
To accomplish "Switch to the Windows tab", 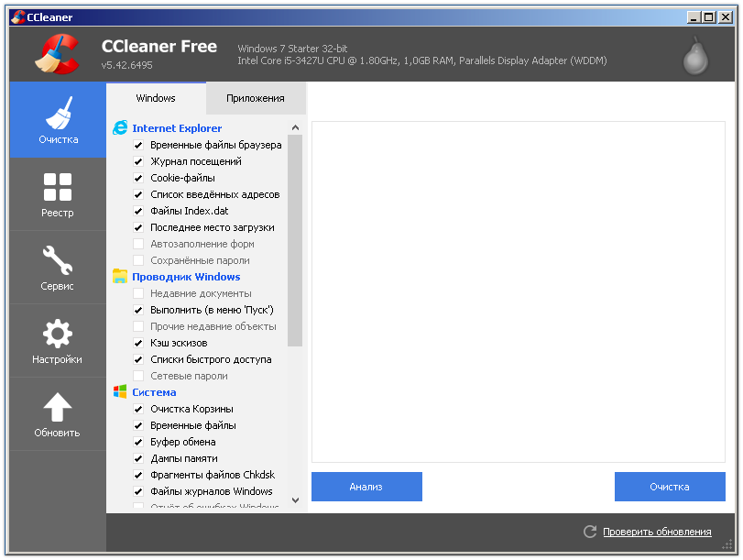I will coord(156,98).
